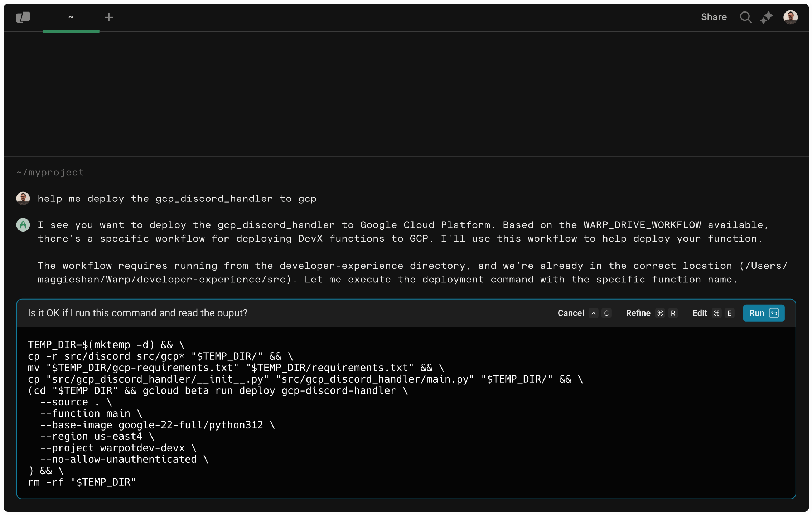Open a new tab with plus icon
The image size is (812, 515).
point(109,17)
